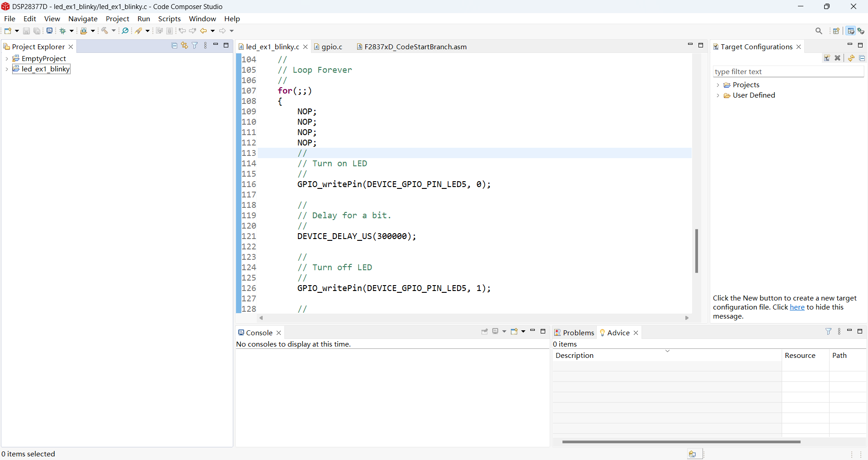
Task: Click the Open Perspective icon
Action: [x=836, y=31]
